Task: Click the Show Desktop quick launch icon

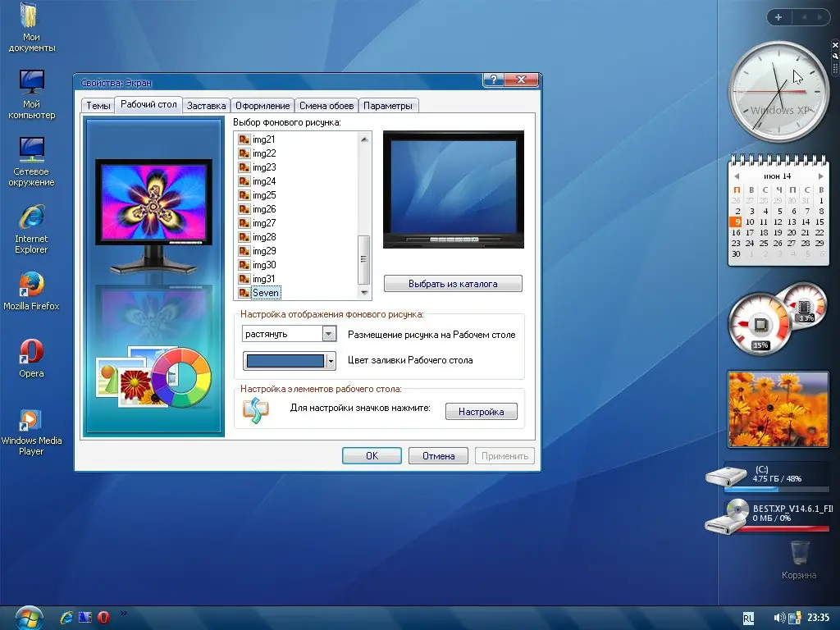Action: (x=85, y=618)
